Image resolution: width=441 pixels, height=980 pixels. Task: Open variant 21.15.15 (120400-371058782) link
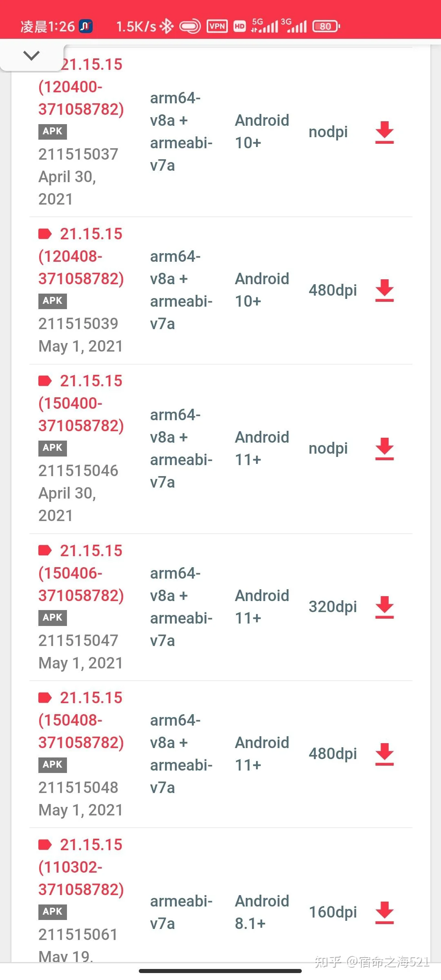tap(81, 87)
